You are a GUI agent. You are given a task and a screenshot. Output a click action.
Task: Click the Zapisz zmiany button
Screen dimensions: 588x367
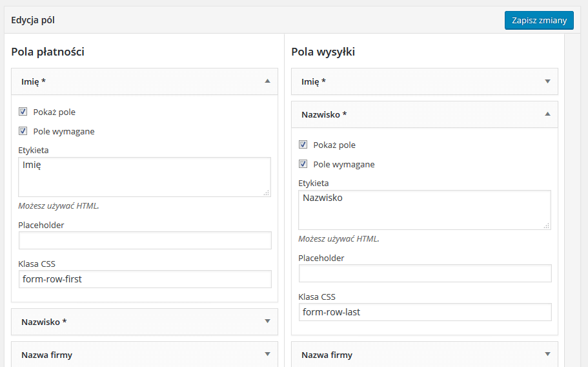click(x=539, y=20)
